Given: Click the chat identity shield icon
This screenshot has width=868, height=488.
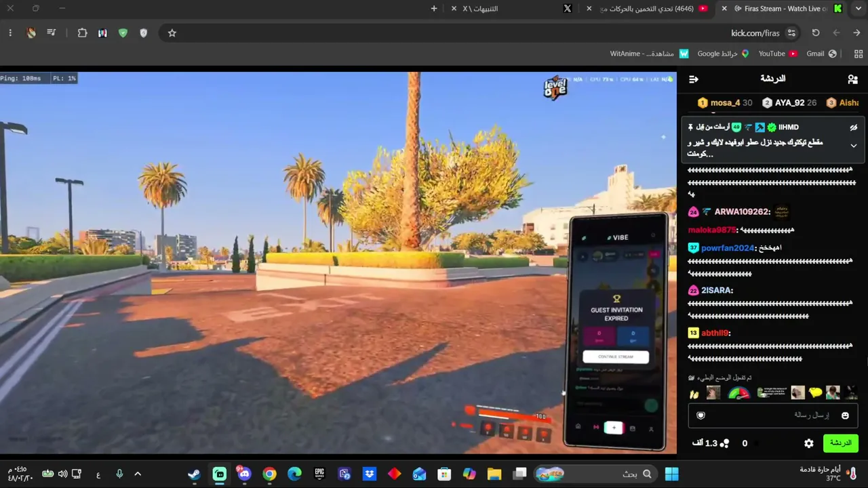Looking at the screenshot, I should 701,415.
